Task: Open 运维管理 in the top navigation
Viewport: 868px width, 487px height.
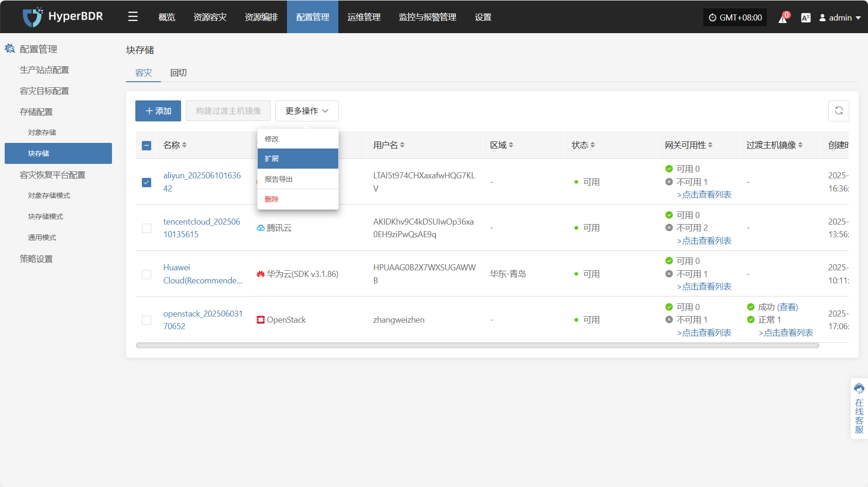Action: pos(364,17)
